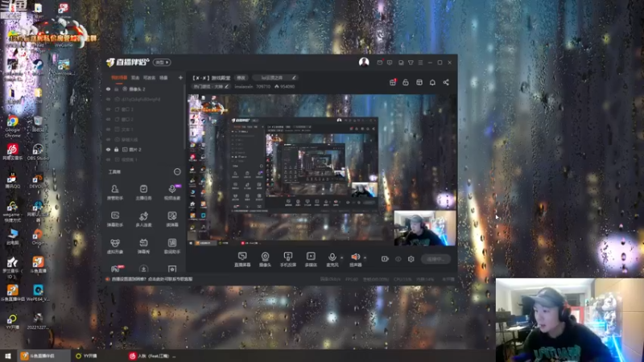Toggle the lock on 摄像头 2 source

click(117, 89)
